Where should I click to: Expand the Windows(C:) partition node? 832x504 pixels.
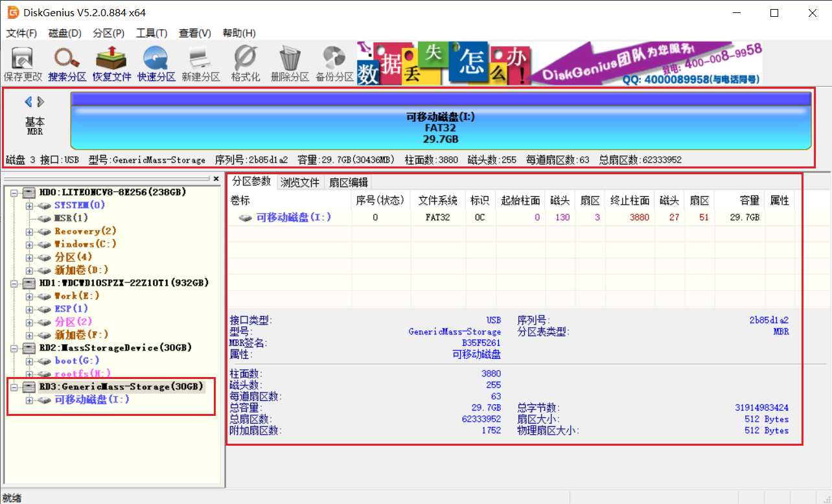(x=29, y=244)
